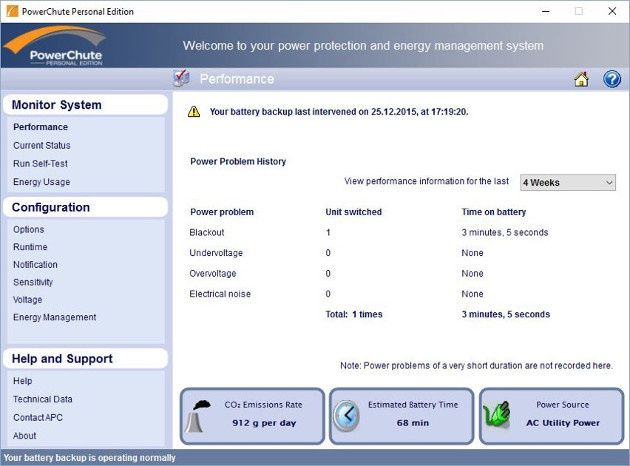Click the Overvoltage row label
Screen dimensions: 630x466
[213, 274]
